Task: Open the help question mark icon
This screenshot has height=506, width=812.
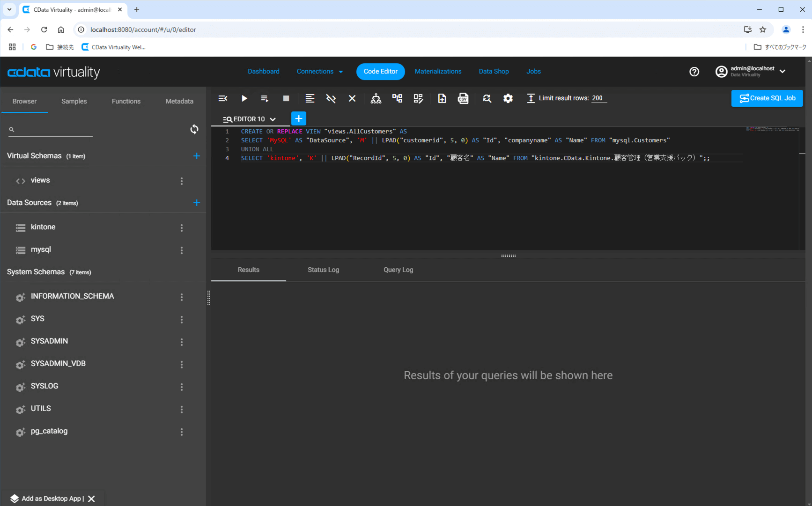Action: click(694, 72)
